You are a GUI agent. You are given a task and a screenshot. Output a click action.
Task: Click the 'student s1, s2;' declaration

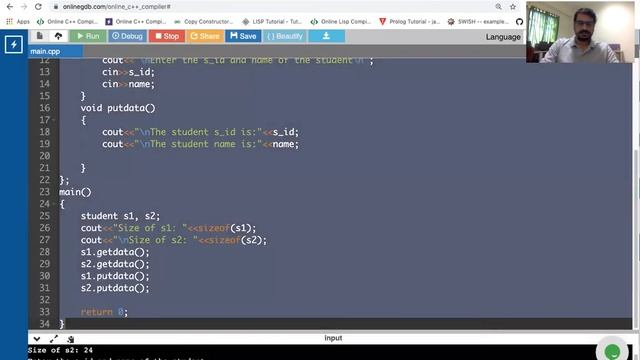pyautogui.click(x=120, y=216)
